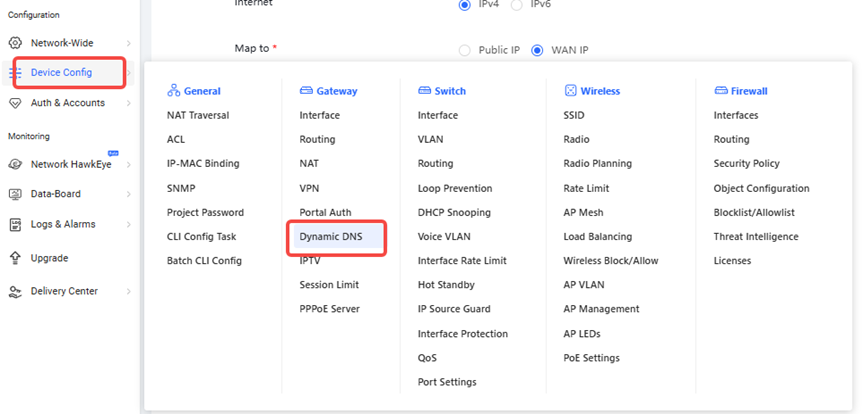This screenshot has height=414, width=863.
Task: Expand the Network-Wide submenu chevron
Action: pyautogui.click(x=128, y=43)
